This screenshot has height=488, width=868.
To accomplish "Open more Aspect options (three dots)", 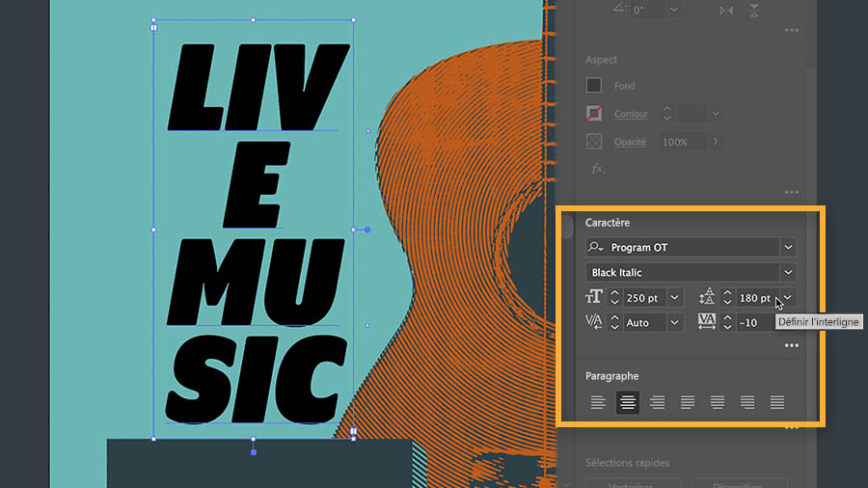I will [x=792, y=193].
